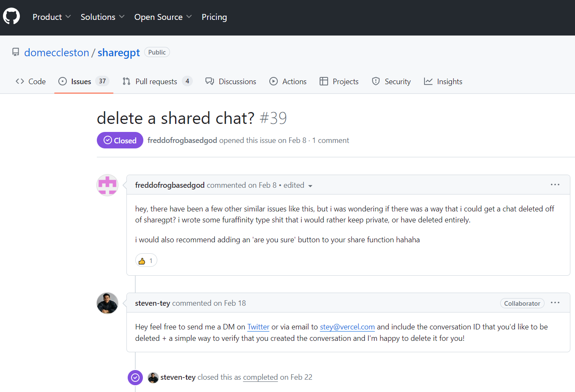Open options menu on freddofrogbasedgod's comment
This screenshot has width=575, height=392.
pyautogui.click(x=555, y=184)
